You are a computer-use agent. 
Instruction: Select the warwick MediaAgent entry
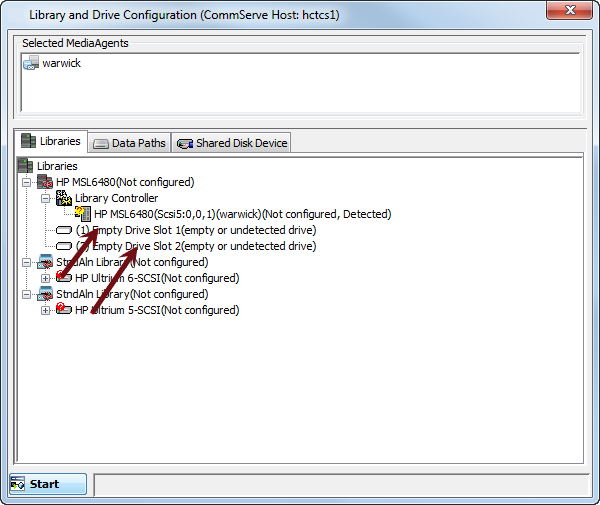61,63
